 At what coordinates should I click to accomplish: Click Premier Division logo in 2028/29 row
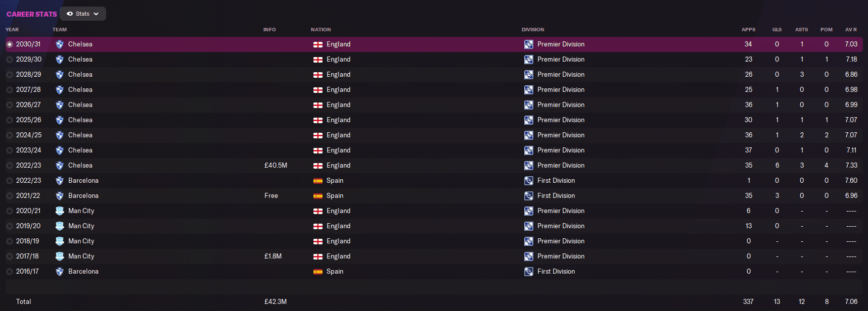pos(528,75)
